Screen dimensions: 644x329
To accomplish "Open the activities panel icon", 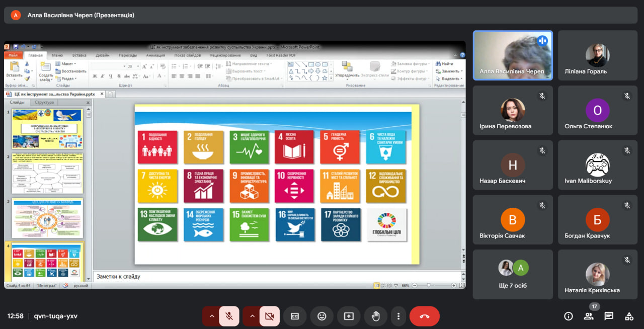I will pyautogui.click(x=629, y=316).
